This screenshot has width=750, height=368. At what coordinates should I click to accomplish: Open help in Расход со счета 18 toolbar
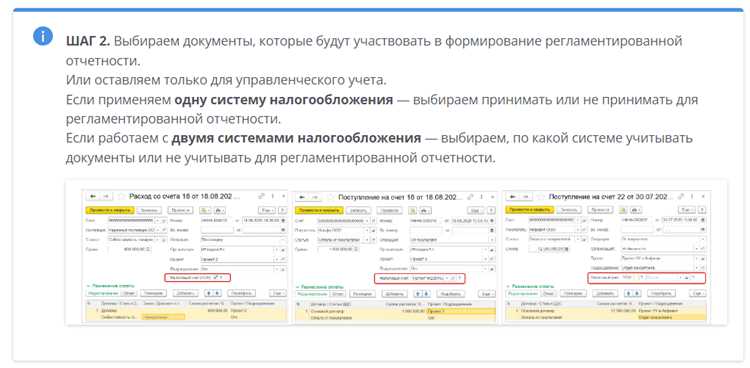[283, 211]
